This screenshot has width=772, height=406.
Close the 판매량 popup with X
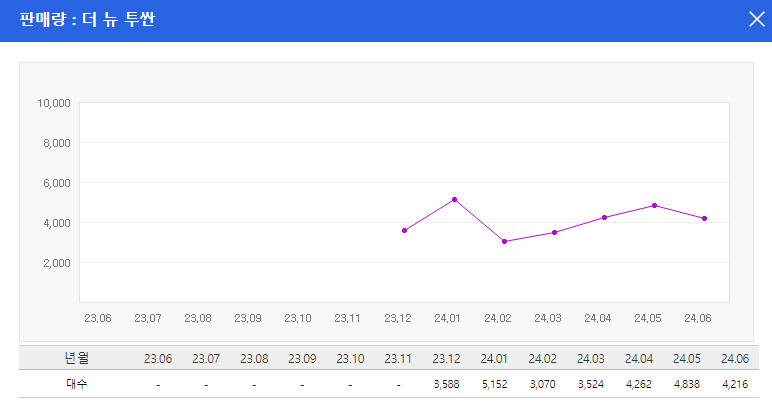pyautogui.click(x=757, y=19)
